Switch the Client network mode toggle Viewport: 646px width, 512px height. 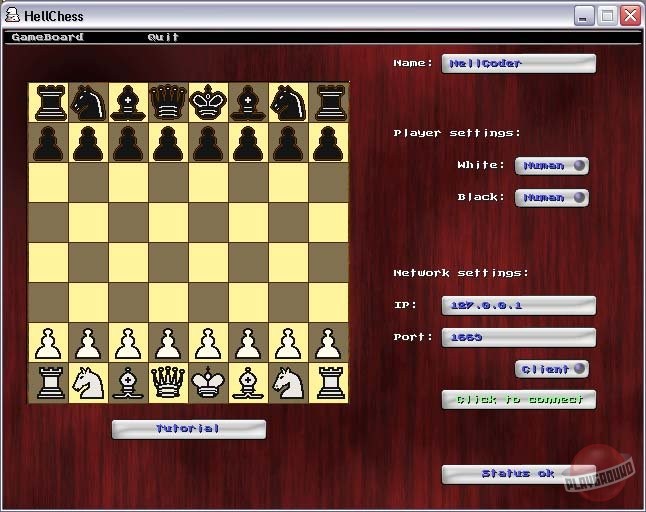[x=551, y=369]
